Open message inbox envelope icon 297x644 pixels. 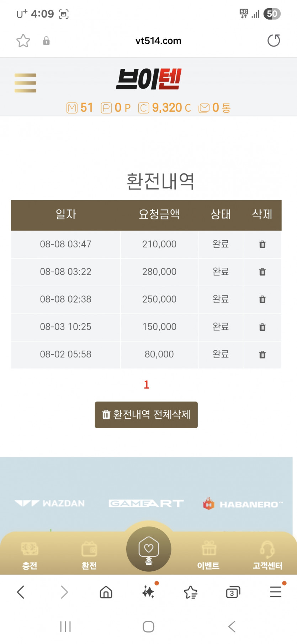(204, 108)
